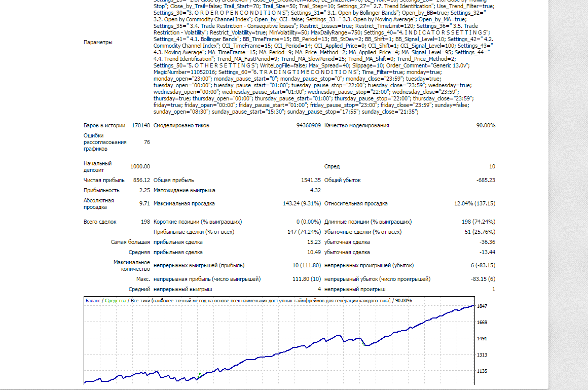
Task: Click the modelled ticks value 94360909
Action: (x=309, y=125)
